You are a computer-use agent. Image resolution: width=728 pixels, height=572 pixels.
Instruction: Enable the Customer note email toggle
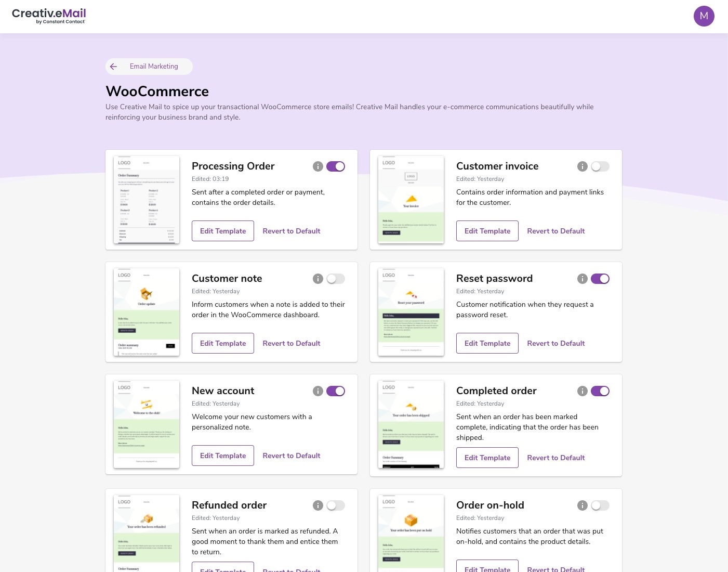(336, 279)
